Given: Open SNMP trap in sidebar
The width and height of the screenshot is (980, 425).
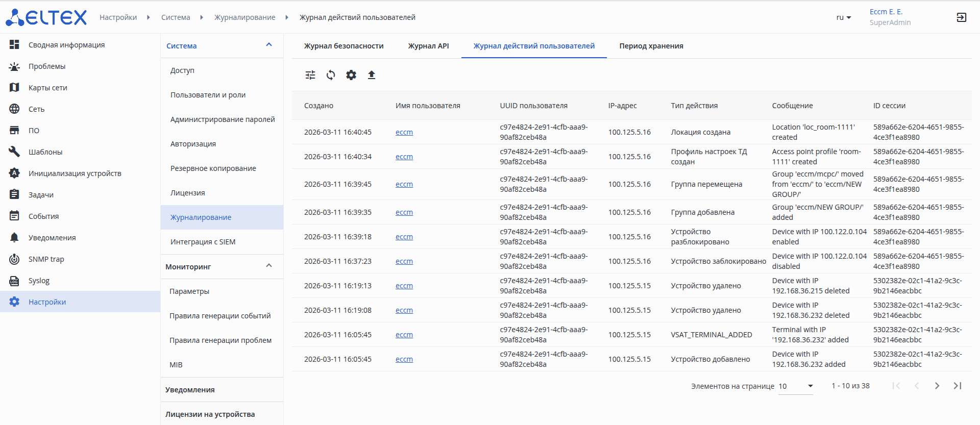Looking at the screenshot, I should pos(46,259).
